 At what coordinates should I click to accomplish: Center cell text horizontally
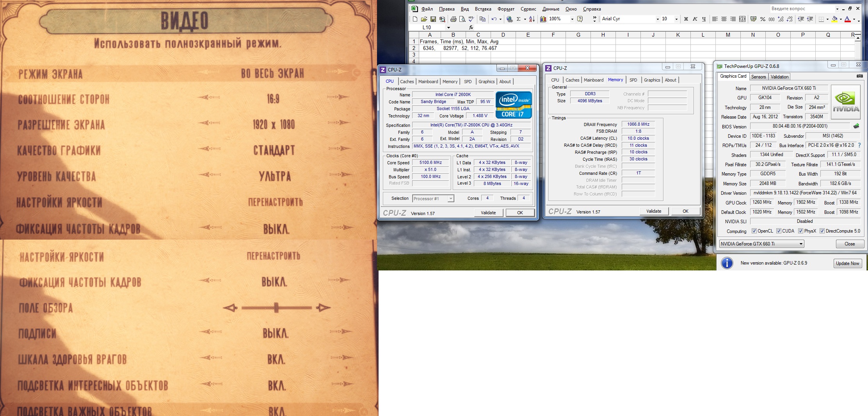(x=724, y=19)
